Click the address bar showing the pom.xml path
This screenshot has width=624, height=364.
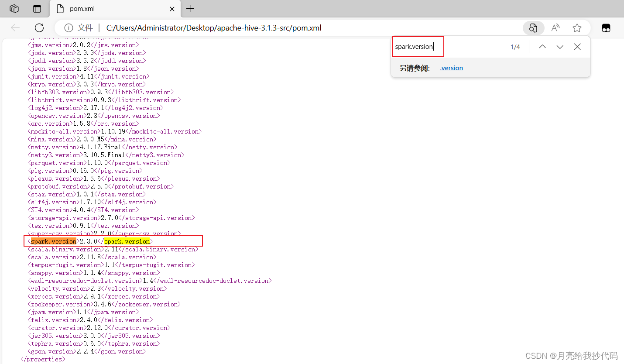[214, 28]
